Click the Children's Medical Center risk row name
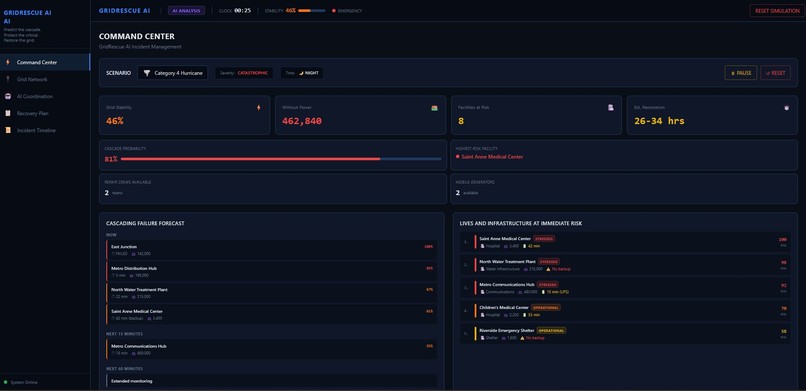 pyautogui.click(x=504, y=307)
